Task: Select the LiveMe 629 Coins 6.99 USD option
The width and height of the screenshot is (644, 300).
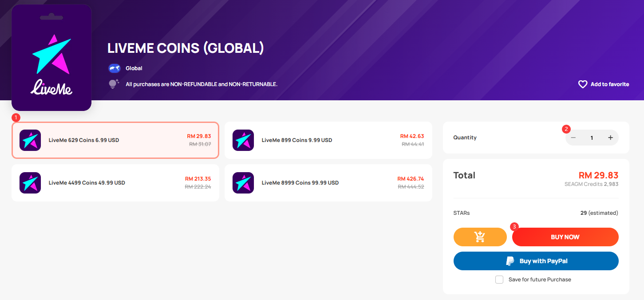Action: [x=115, y=140]
